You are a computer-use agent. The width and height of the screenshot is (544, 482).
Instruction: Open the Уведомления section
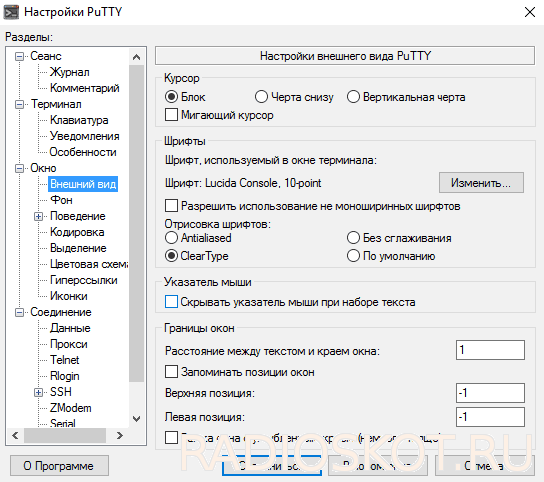(85, 136)
